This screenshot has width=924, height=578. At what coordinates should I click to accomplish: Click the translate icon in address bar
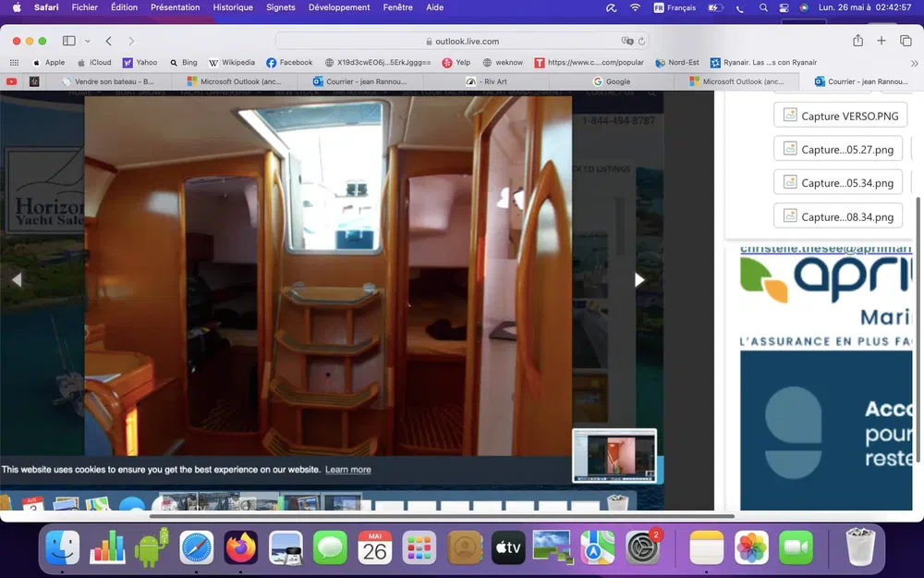[627, 41]
